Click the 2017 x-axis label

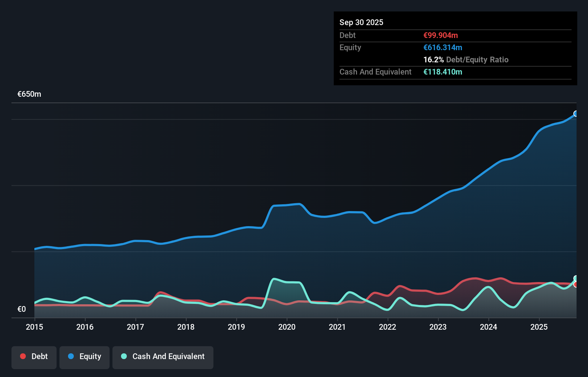coord(135,327)
